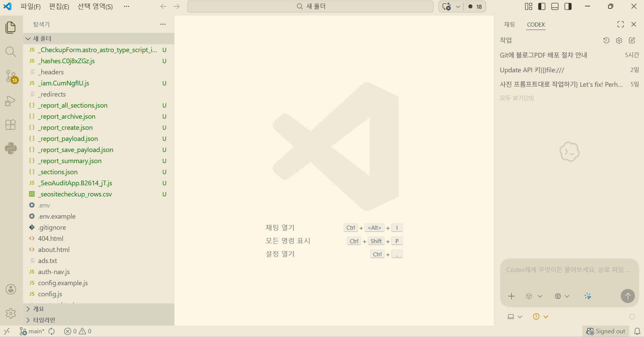Open the local environment dropdown
The height and width of the screenshot is (337, 644).
(515, 317)
